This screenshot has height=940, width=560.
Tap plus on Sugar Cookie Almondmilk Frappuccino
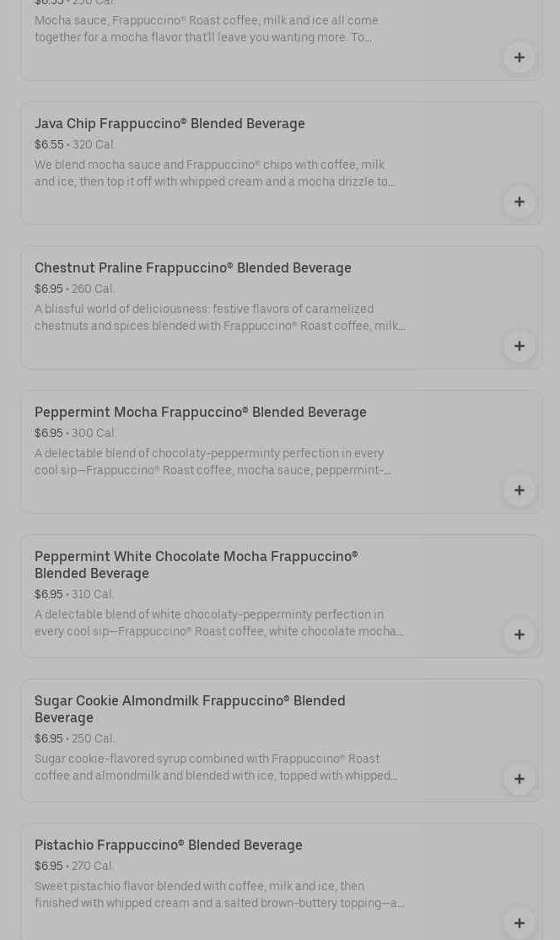coord(520,779)
